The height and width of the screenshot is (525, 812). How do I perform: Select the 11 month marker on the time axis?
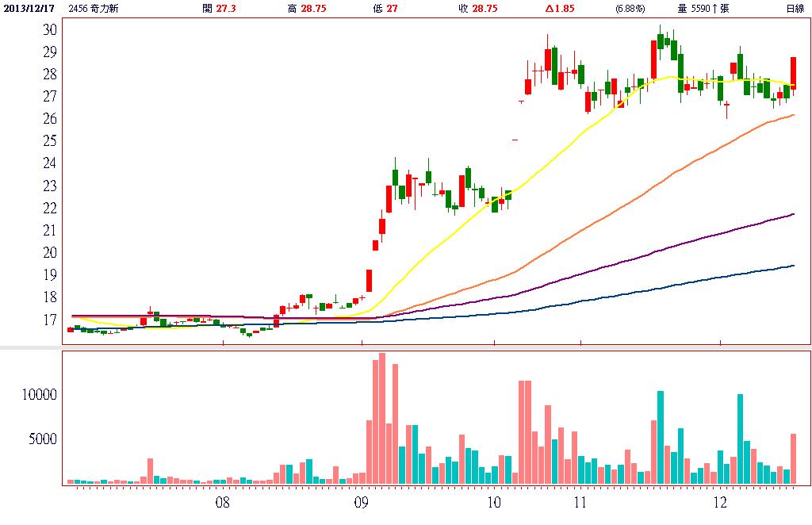[580, 502]
